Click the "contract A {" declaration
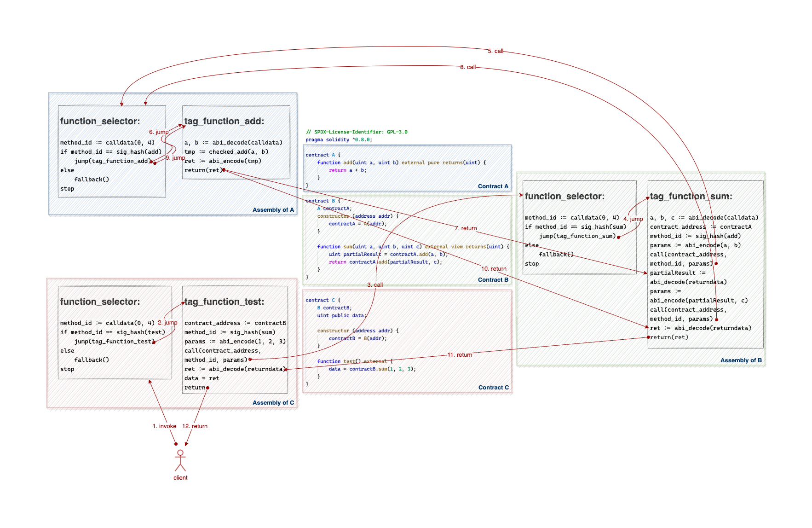 [x=322, y=155]
